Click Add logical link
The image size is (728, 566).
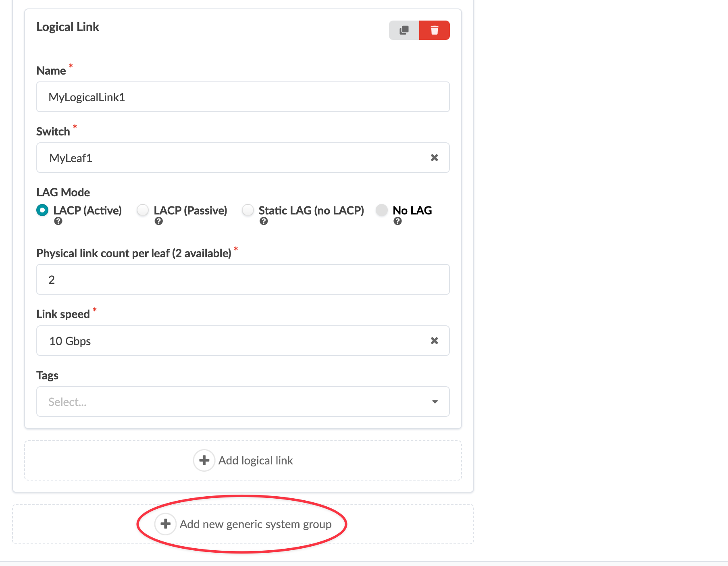tap(255, 460)
